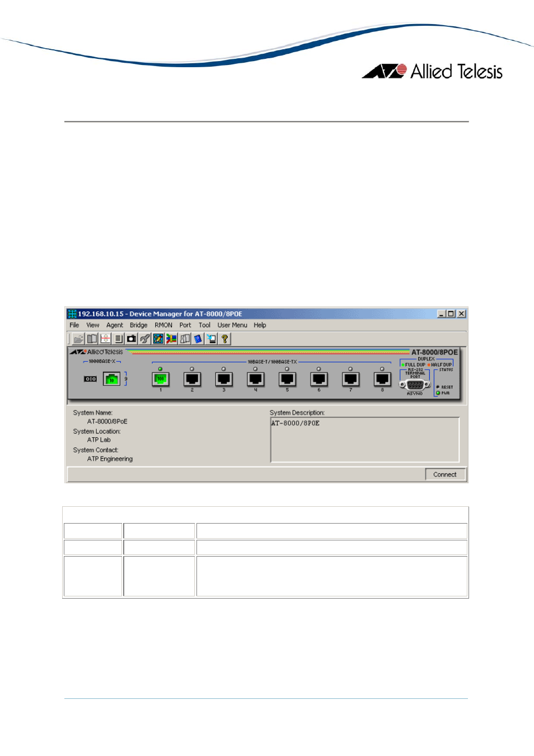The height and width of the screenshot is (756, 534).
Task: Click the ATP Engineering system contact value
Action: tap(110, 459)
